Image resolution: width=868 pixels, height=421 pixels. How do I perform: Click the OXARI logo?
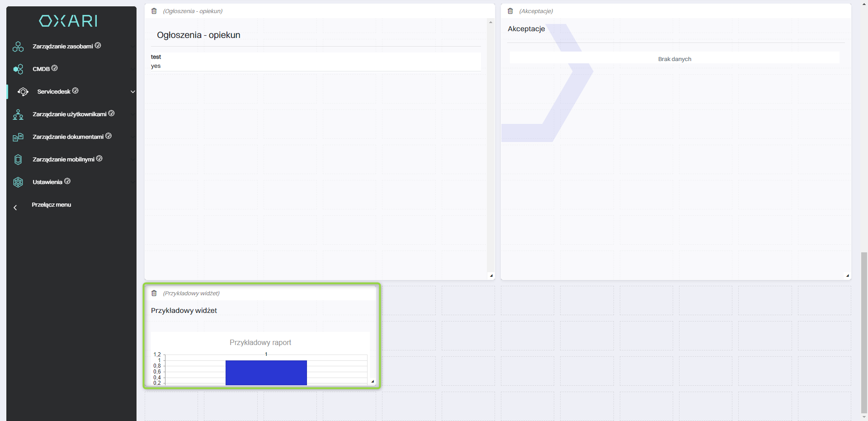[68, 21]
